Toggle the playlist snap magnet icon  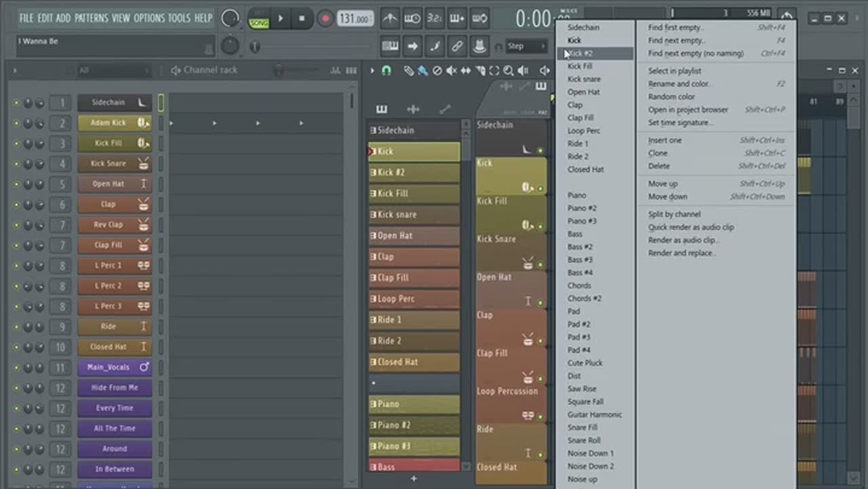[387, 71]
